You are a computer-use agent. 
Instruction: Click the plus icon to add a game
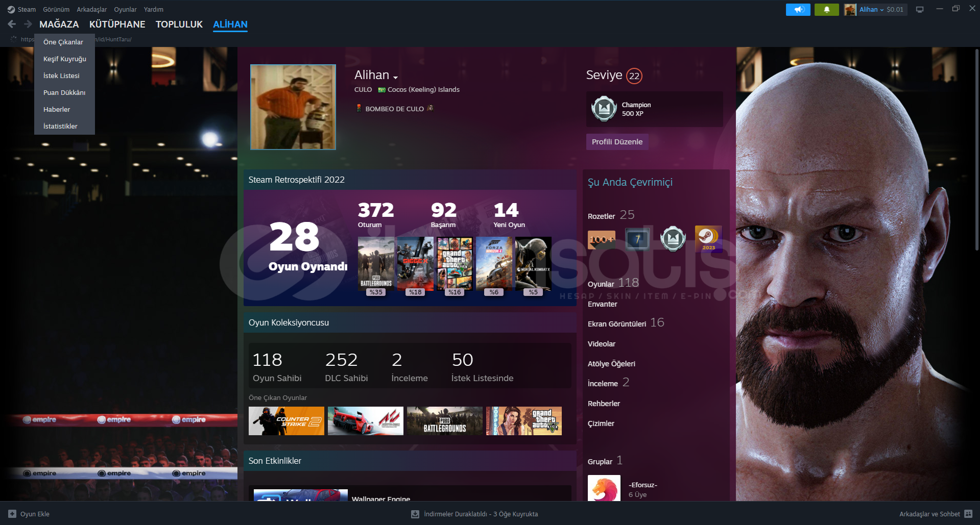12,514
